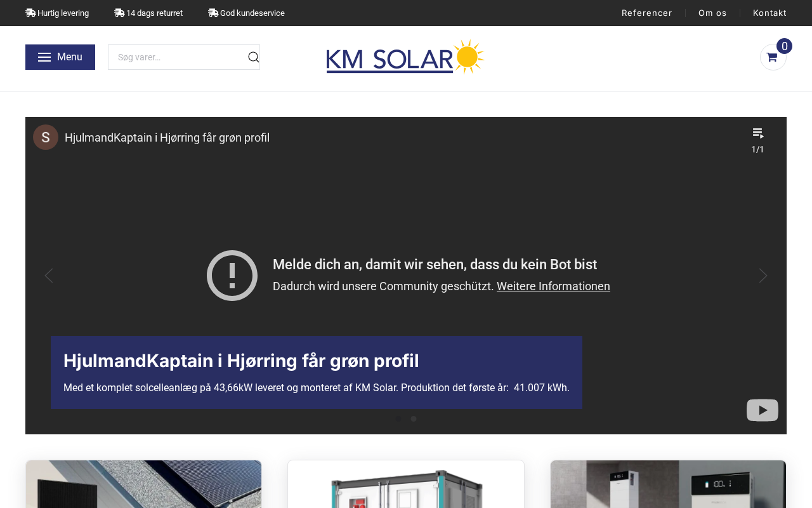Image resolution: width=812 pixels, height=508 pixels.
Task: Go to the Om os page
Action: (x=712, y=13)
